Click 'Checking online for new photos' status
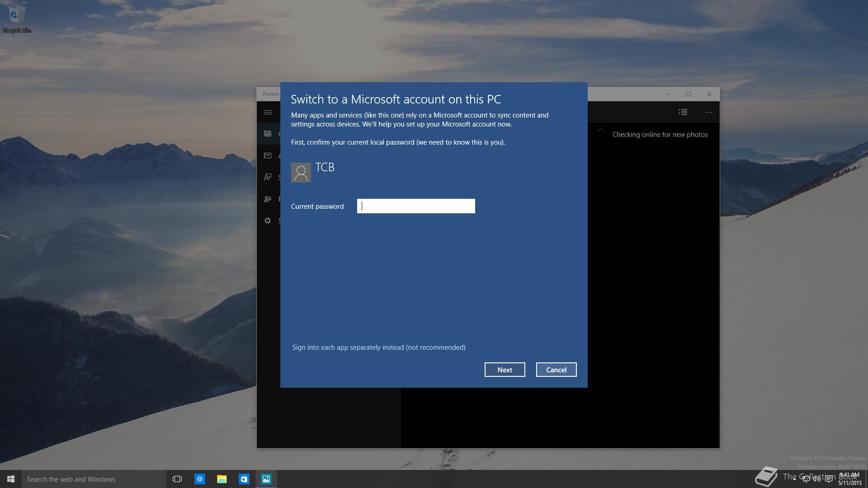The width and height of the screenshot is (868, 488). pyautogui.click(x=660, y=135)
